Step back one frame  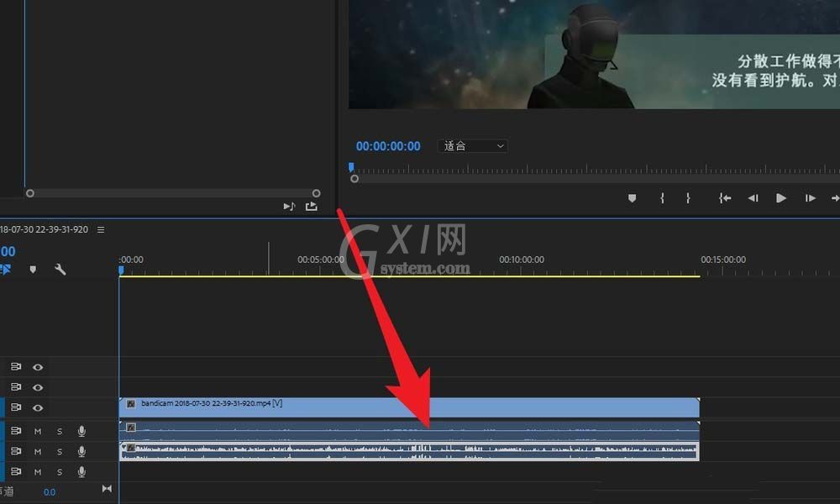[753, 198]
